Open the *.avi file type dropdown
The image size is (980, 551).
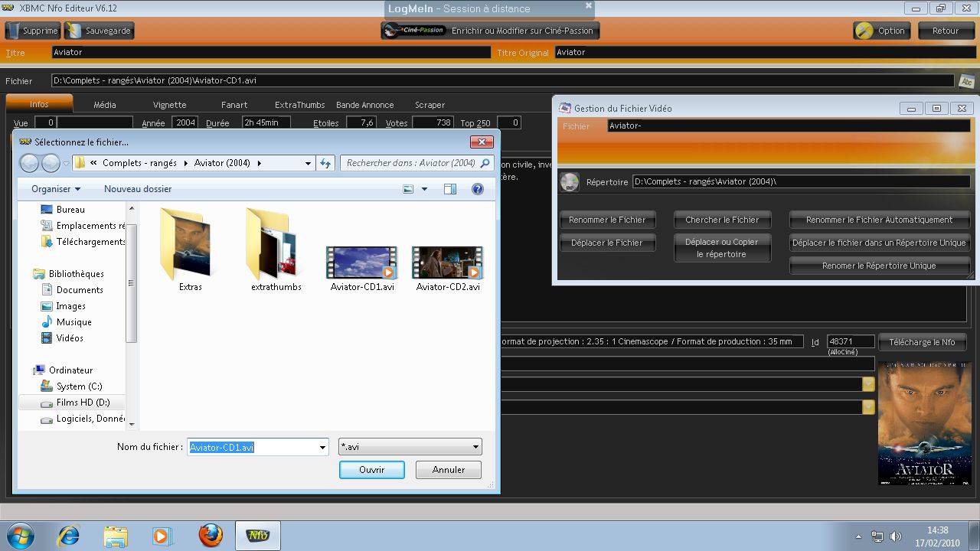pyautogui.click(x=410, y=447)
